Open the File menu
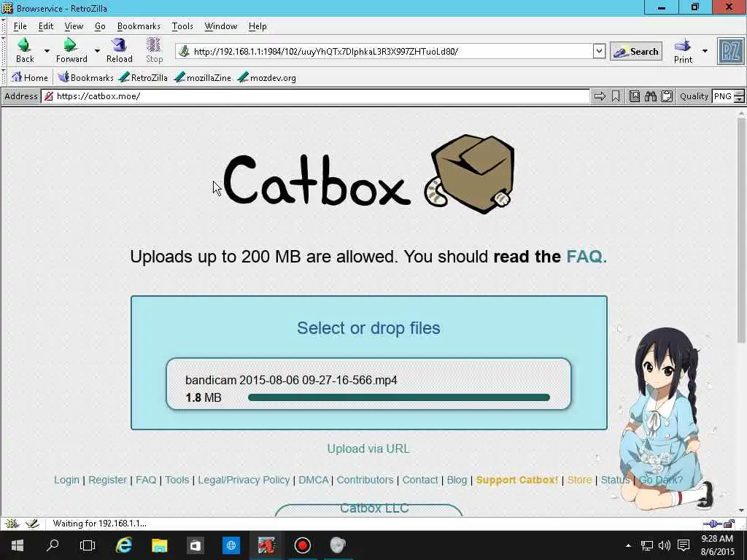The height and width of the screenshot is (560, 747). pos(20,26)
